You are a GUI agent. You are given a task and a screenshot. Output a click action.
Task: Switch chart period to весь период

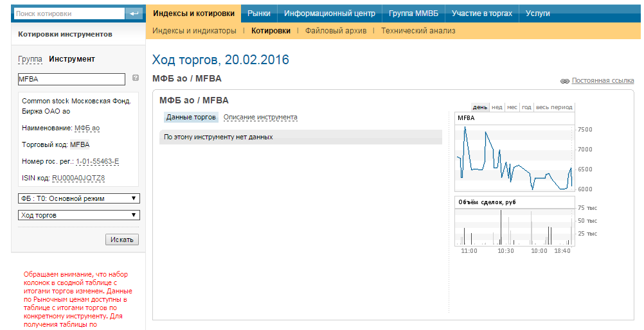pyautogui.click(x=553, y=107)
